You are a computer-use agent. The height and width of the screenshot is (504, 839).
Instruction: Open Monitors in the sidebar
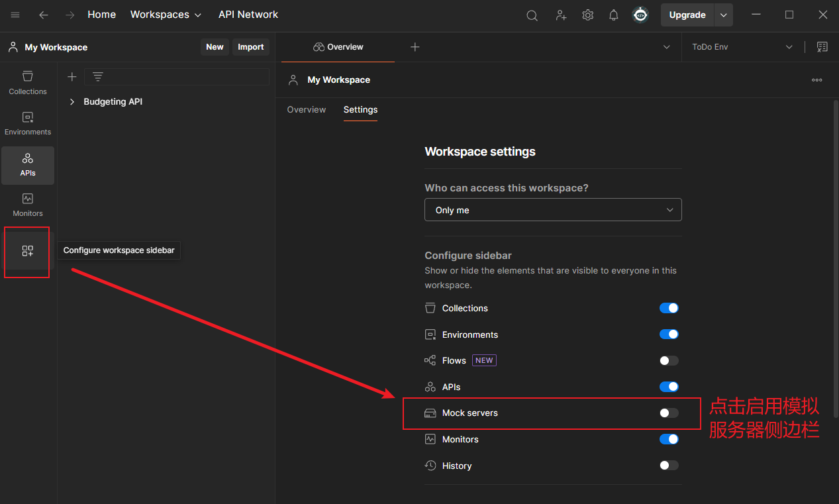(x=28, y=205)
